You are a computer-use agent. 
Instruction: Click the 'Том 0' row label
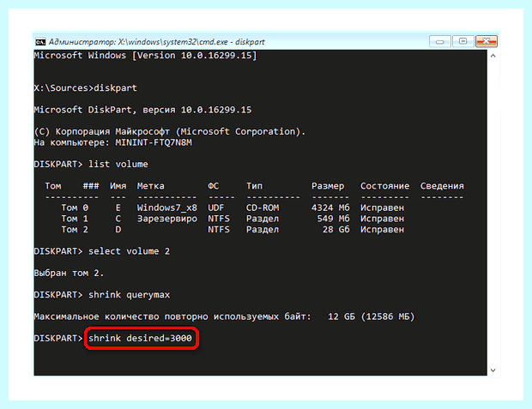[75, 208]
